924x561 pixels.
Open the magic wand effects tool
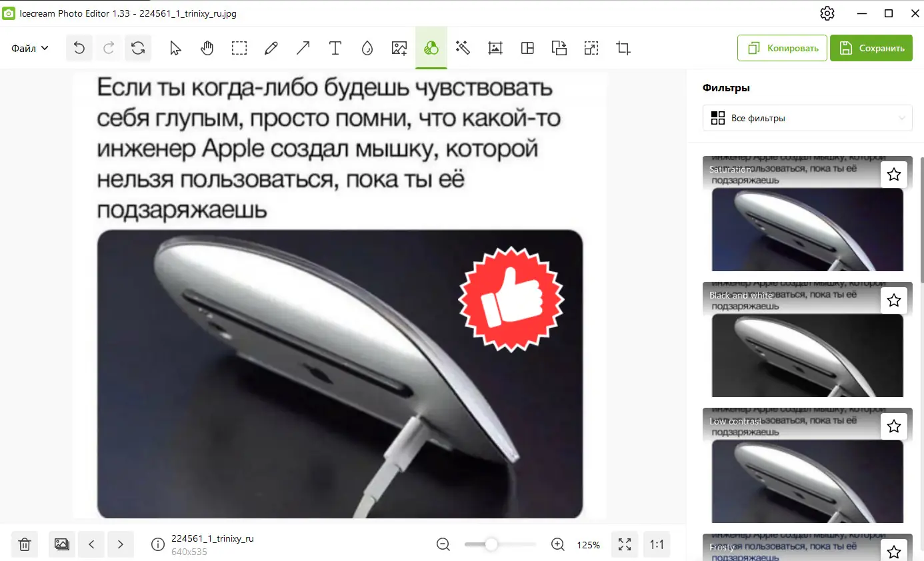(x=463, y=47)
